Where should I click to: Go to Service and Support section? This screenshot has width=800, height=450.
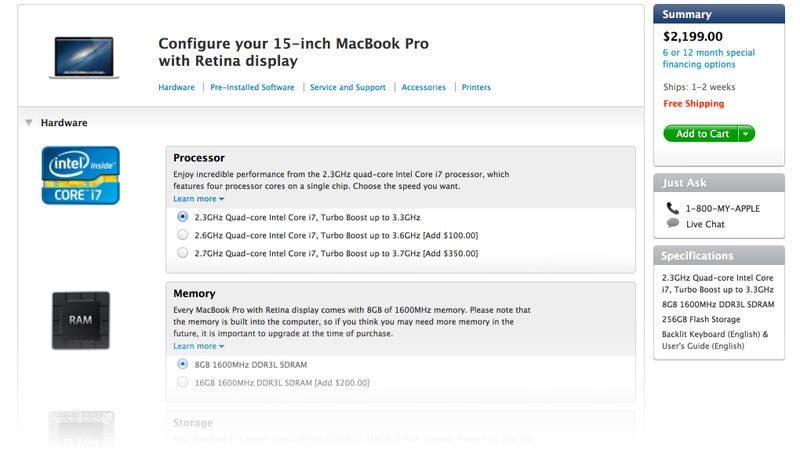(347, 87)
